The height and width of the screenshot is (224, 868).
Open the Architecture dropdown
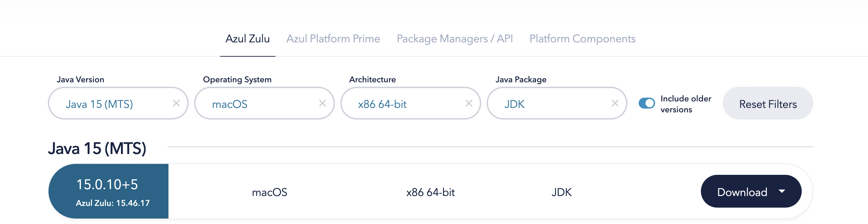coord(411,103)
